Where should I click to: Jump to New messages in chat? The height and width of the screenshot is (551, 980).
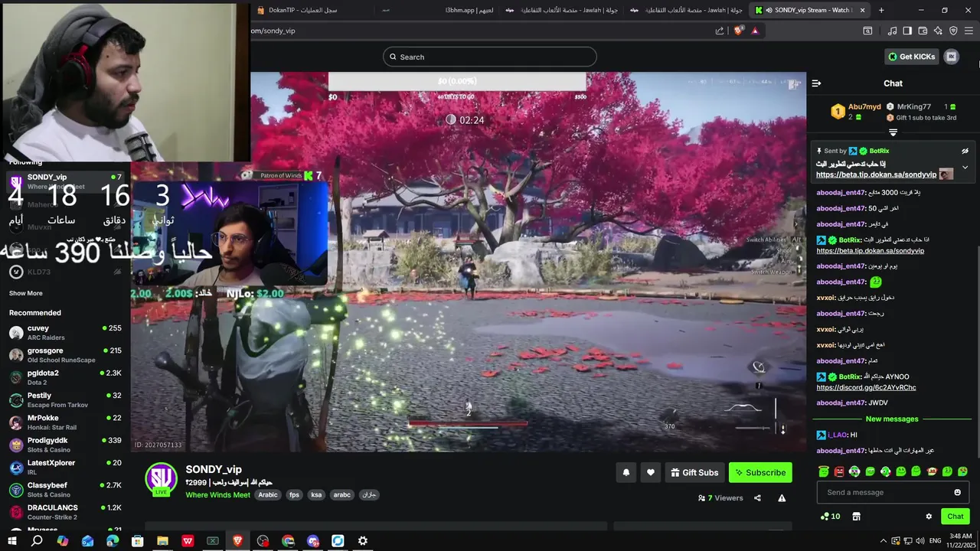click(x=892, y=419)
